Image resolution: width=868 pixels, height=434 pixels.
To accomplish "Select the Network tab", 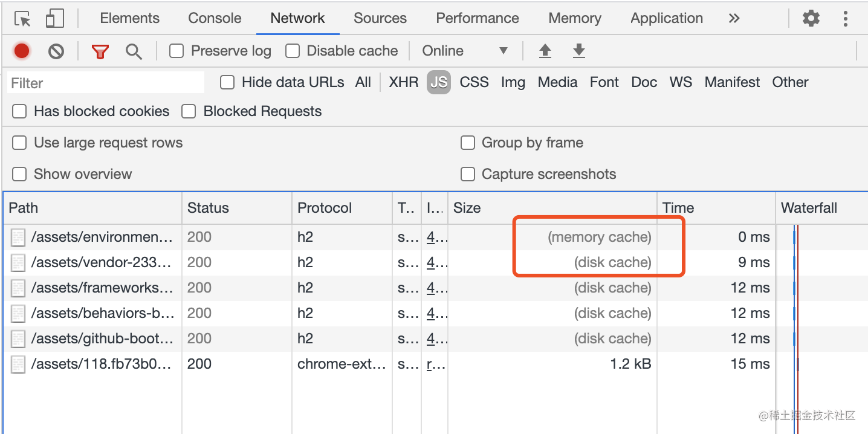I will tap(298, 18).
